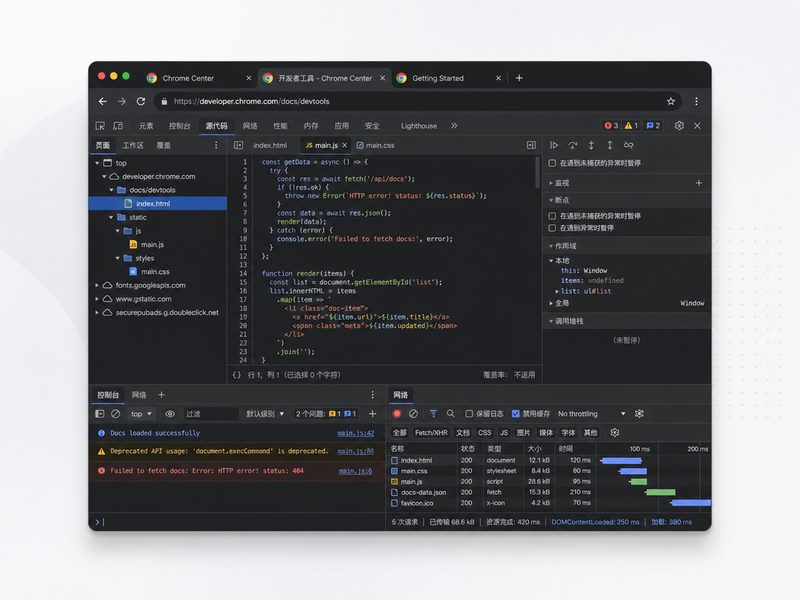This screenshot has height=600, width=800.
Task: Toggle top pause-on-uncaught-exceptions checkbox
Action: [552, 163]
